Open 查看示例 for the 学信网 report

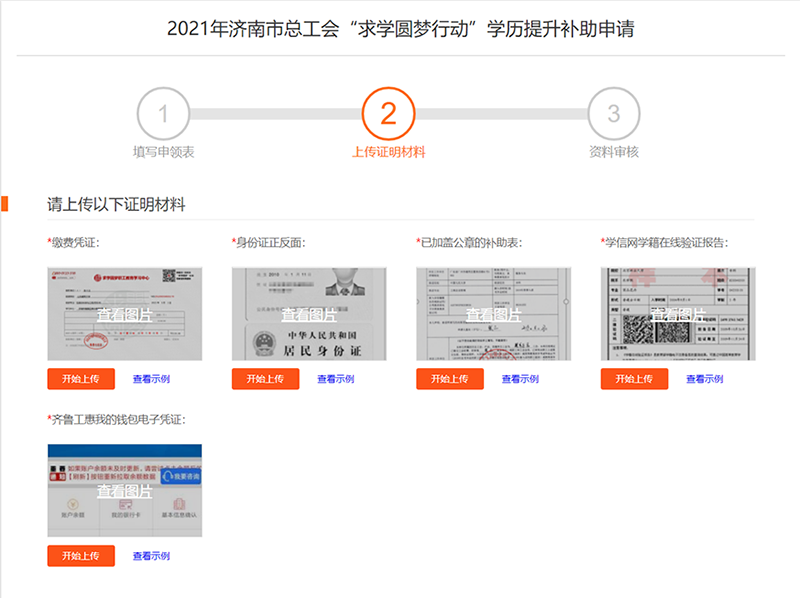pyautogui.click(x=702, y=380)
